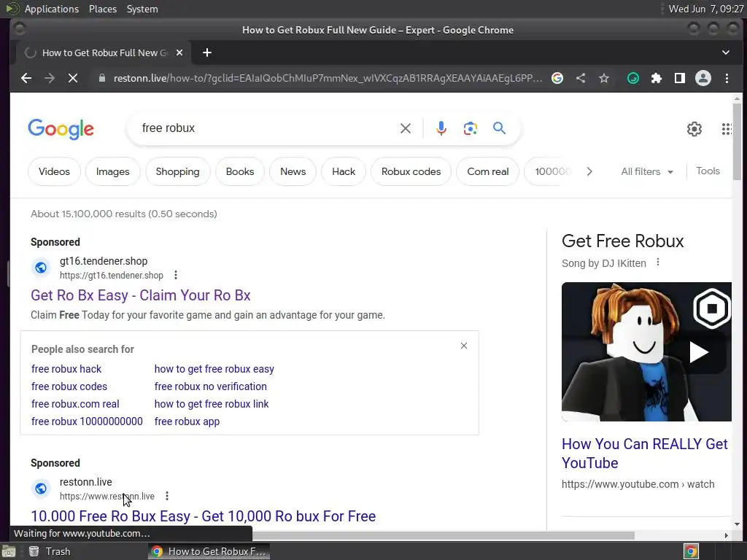Toggle the Chrome side panel icon
This screenshot has height=560, width=747.
point(680,78)
